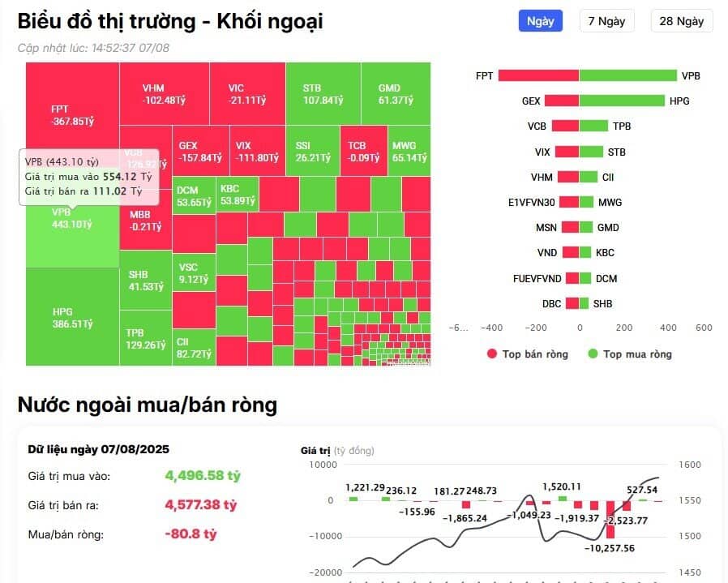Select the MWG 65.14Tỷ green tile

409,151
